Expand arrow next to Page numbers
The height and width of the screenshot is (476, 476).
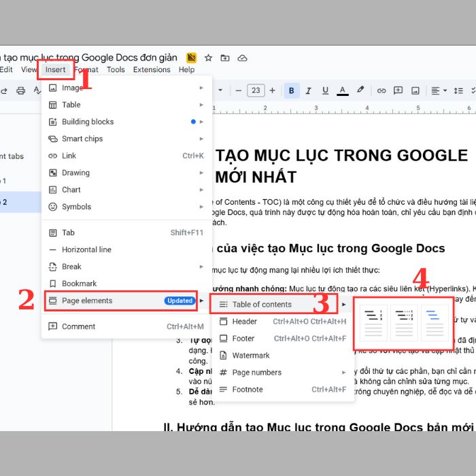coord(343,373)
